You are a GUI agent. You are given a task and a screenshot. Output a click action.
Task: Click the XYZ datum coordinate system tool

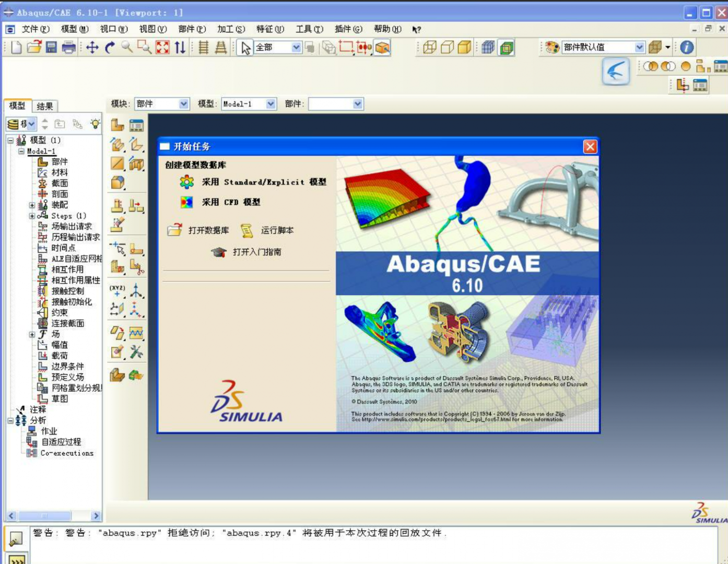(118, 290)
